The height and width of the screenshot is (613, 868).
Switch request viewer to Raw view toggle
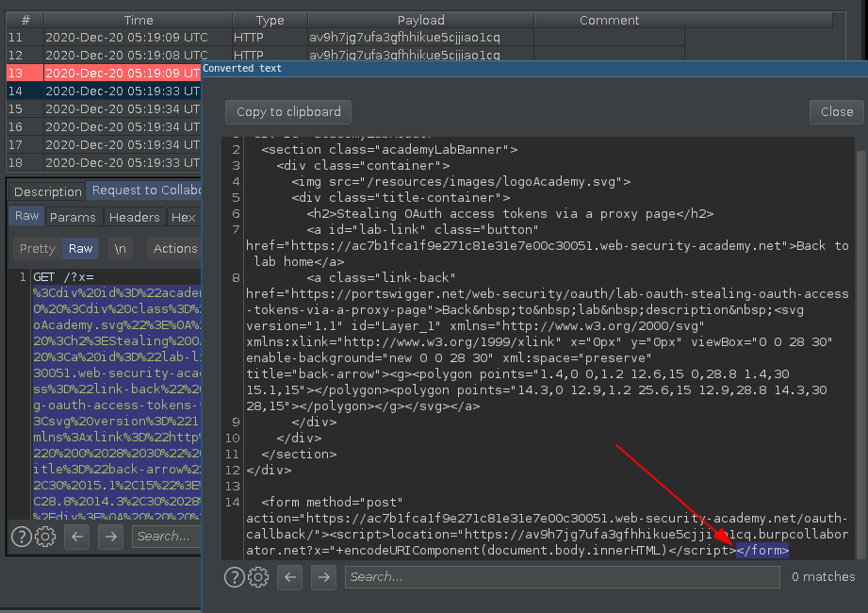(x=80, y=249)
